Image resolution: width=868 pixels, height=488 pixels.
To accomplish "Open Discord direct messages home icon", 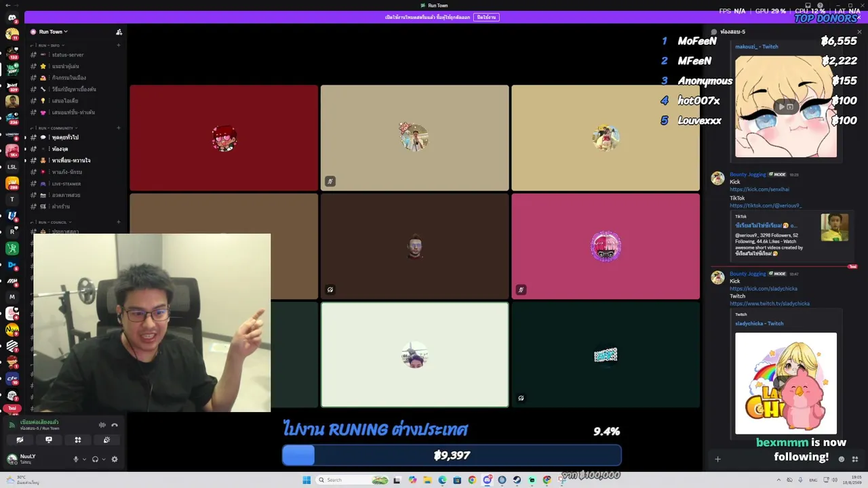I will click(12, 18).
